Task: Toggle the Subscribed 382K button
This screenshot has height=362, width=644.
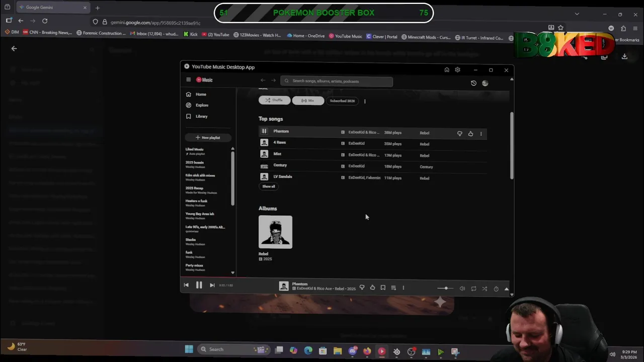Action: [x=342, y=101]
